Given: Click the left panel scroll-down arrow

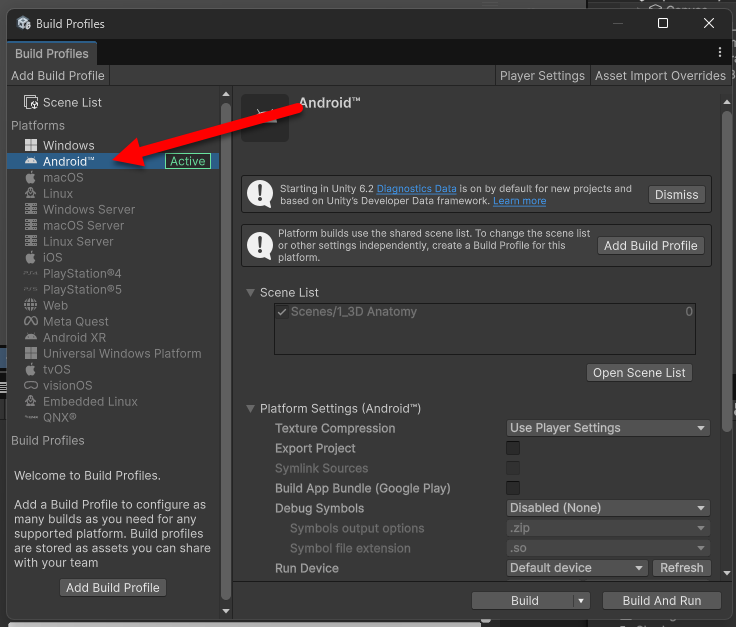Looking at the screenshot, I should point(226,611).
